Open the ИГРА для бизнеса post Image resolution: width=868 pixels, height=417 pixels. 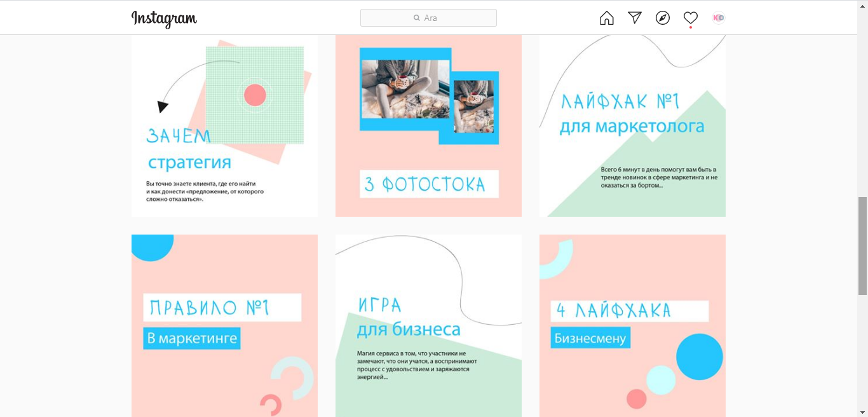pyautogui.click(x=428, y=325)
